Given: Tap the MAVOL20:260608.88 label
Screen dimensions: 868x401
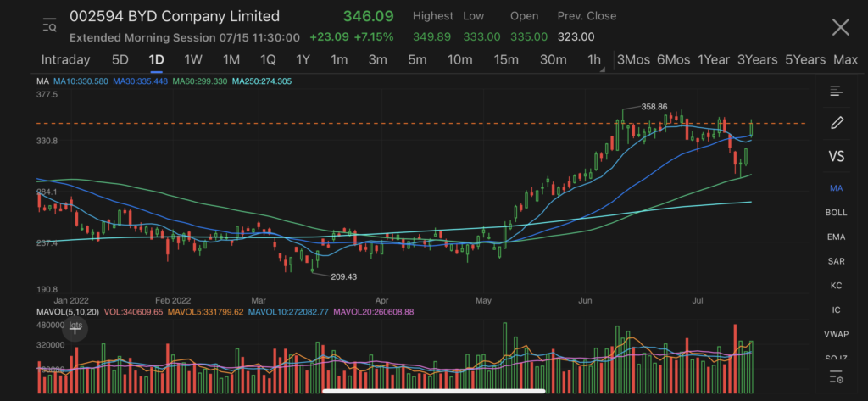Looking at the screenshot, I should (374, 312).
